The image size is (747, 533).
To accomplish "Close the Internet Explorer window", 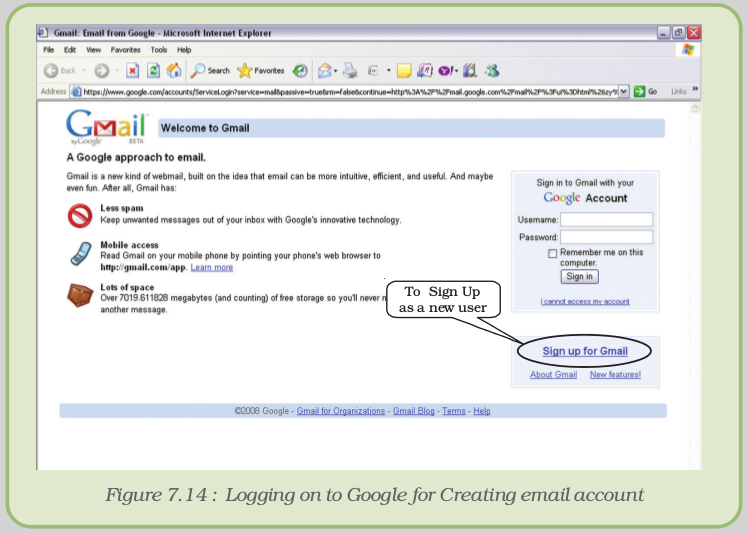I will [694, 32].
